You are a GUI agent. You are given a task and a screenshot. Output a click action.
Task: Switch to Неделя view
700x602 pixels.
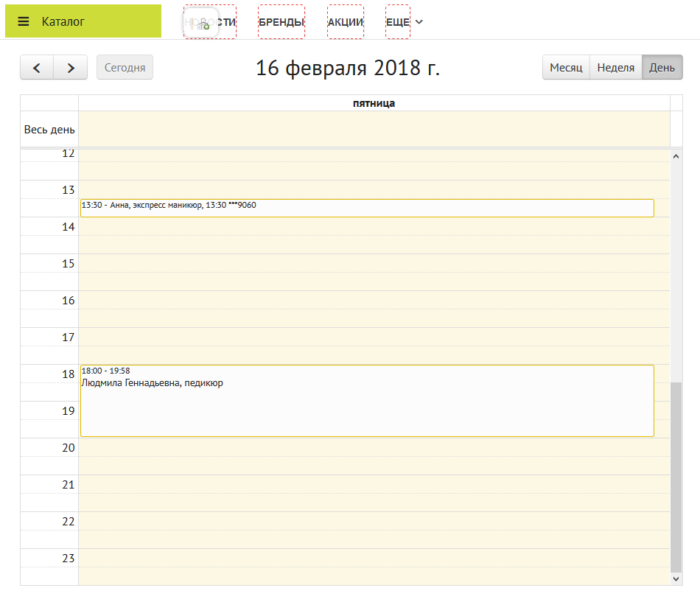(615, 68)
